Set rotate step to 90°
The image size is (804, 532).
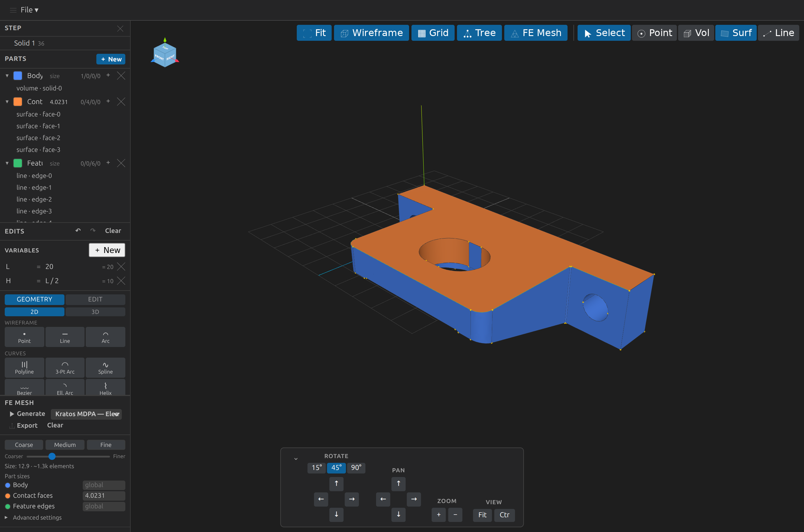356,468
